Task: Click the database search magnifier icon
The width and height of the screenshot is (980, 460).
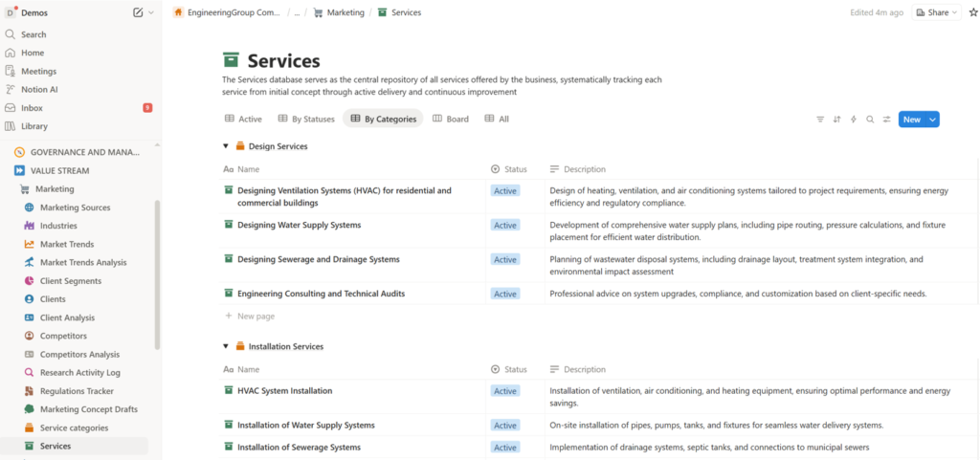Action: [870, 120]
